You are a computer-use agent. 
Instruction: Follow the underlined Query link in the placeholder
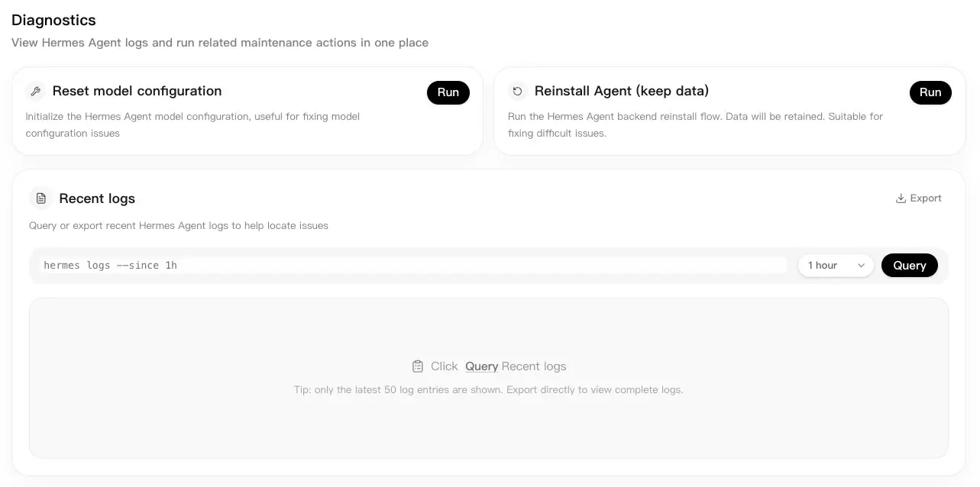click(x=482, y=366)
